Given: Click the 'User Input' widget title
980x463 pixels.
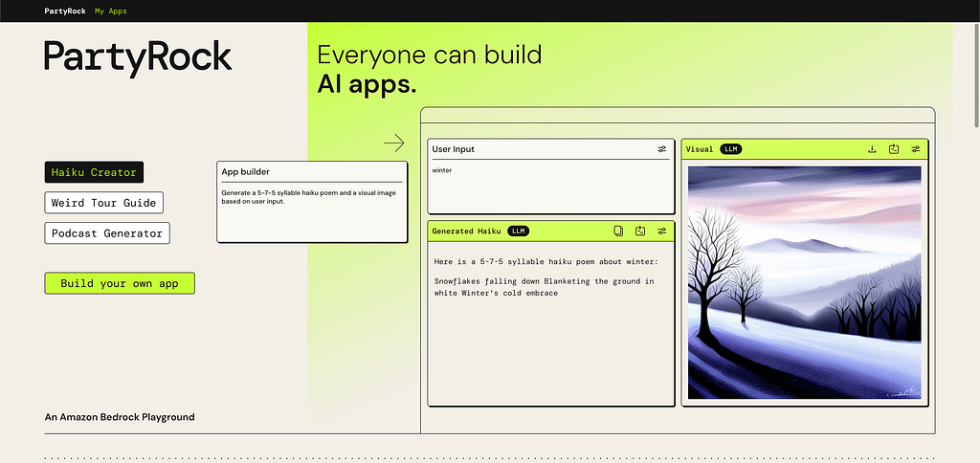Looking at the screenshot, I should tap(453, 149).
